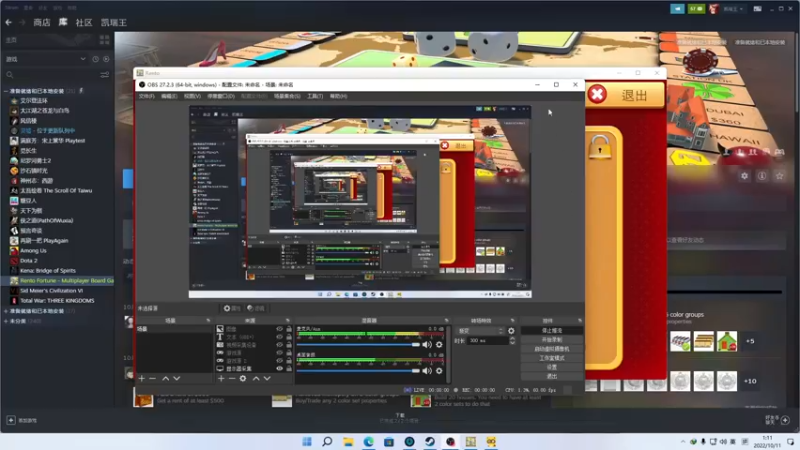Open the desktop audio settings gear
Screen dimensions: 800x450
pyautogui.click(x=439, y=371)
